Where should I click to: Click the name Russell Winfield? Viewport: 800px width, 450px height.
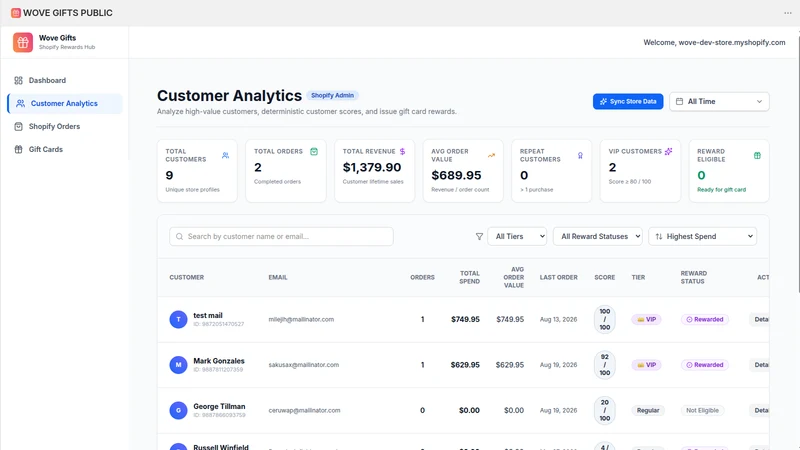point(221,447)
